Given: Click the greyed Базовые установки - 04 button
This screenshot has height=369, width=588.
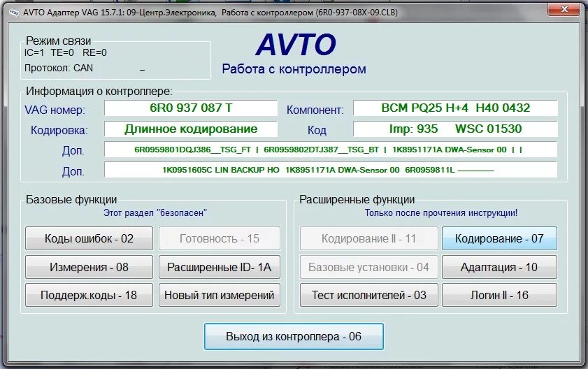Looking at the screenshot, I should tap(368, 267).
